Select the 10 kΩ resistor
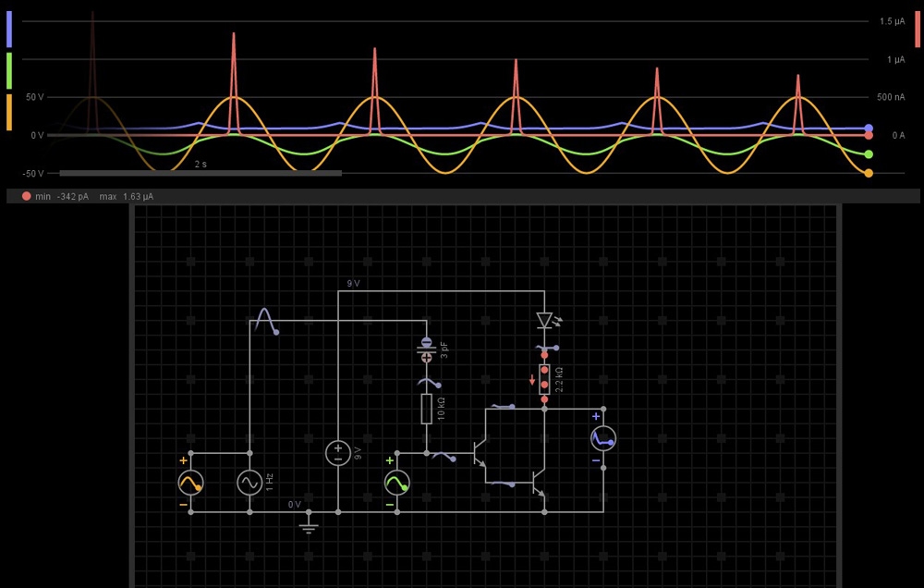 426,408
